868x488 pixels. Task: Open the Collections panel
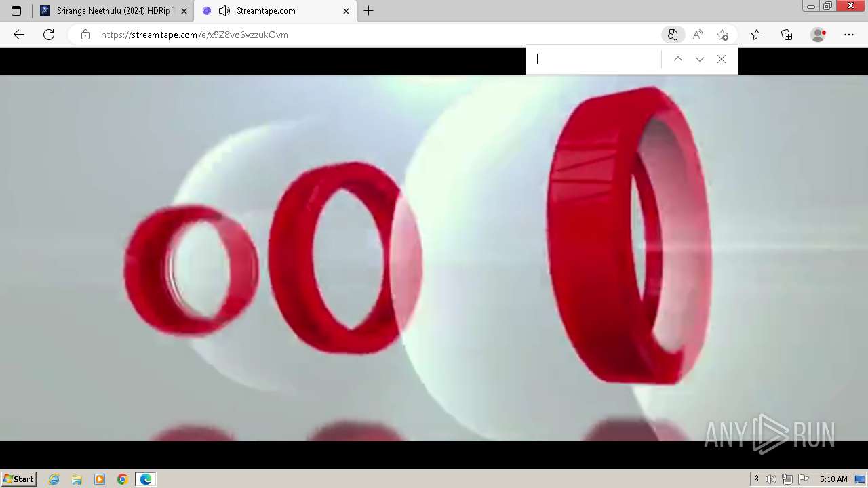(787, 35)
